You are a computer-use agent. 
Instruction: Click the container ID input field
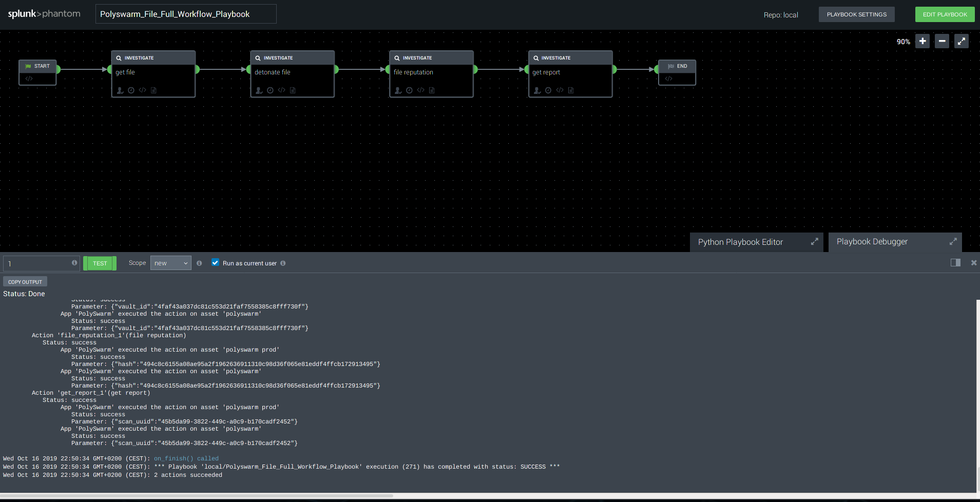(x=41, y=263)
